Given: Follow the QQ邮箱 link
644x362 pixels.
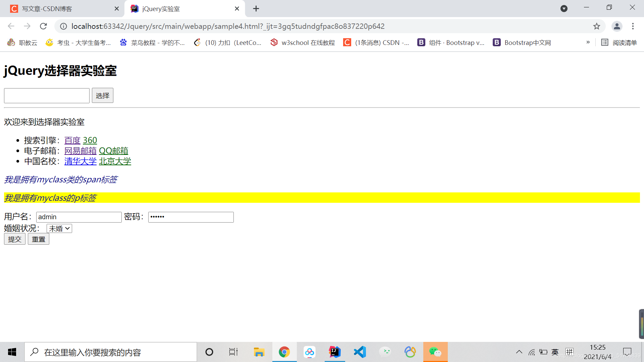Looking at the screenshot, I should point(114,151).
